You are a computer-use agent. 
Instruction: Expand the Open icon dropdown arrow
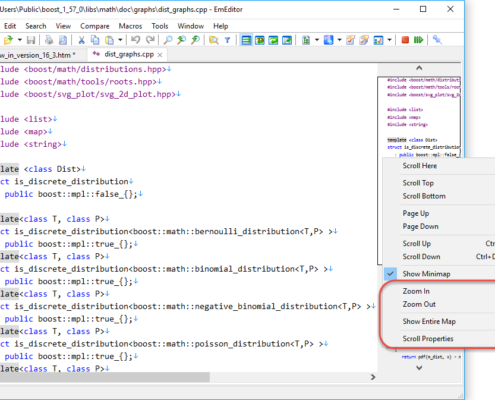coord(20,40)
